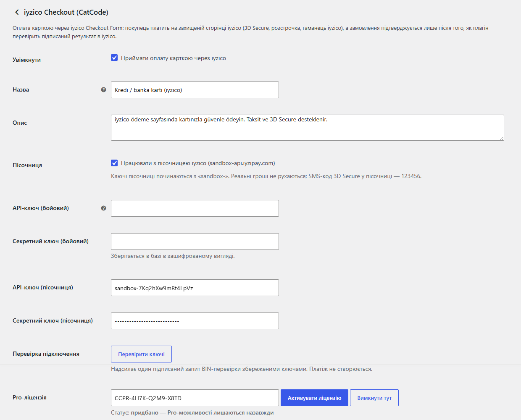Open the help tooltip icon next to Назва

[x=103, y=90]
